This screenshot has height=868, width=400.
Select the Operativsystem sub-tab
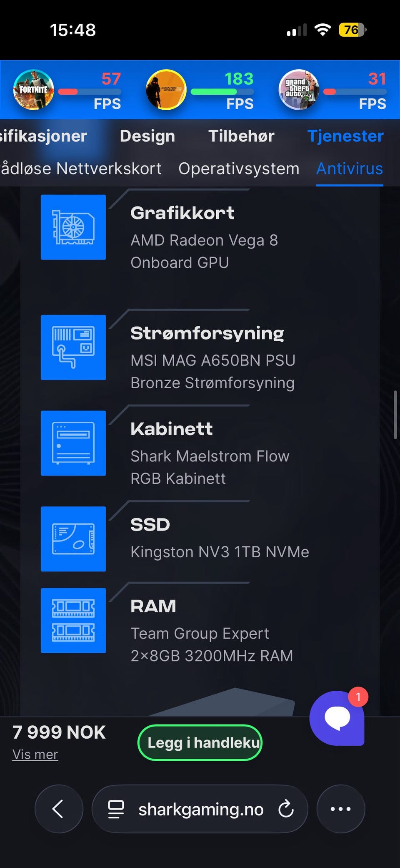239,169
